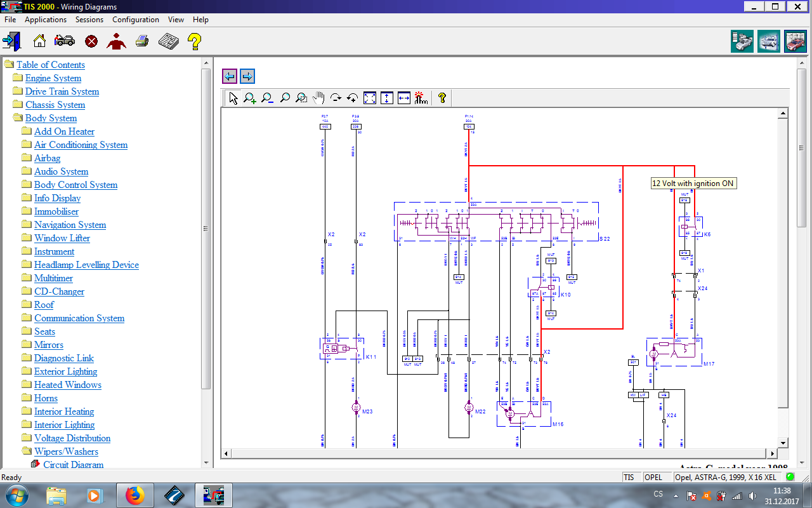Open the Exterior Lighting link
The image size is (812, 508).
pyautogui.click(x=65, y=371)
